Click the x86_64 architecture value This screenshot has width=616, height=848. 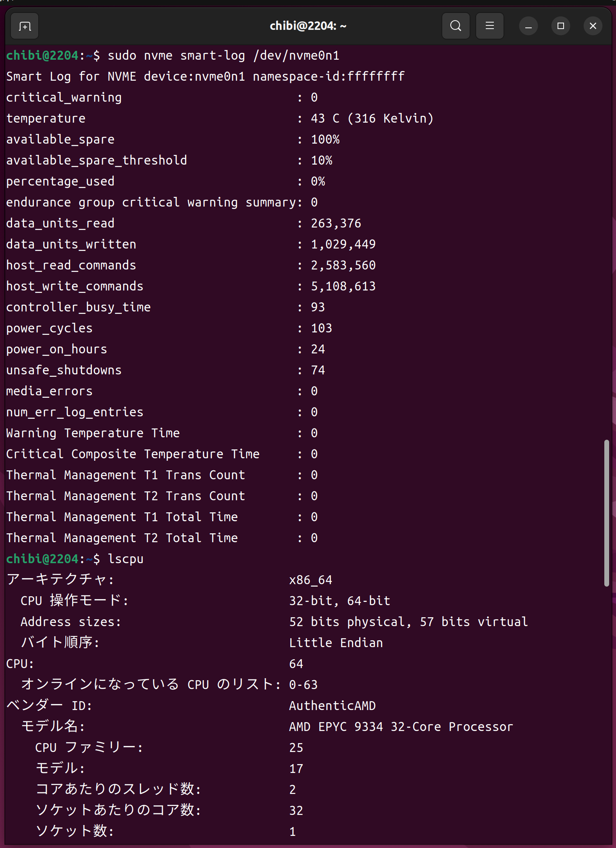310,580
